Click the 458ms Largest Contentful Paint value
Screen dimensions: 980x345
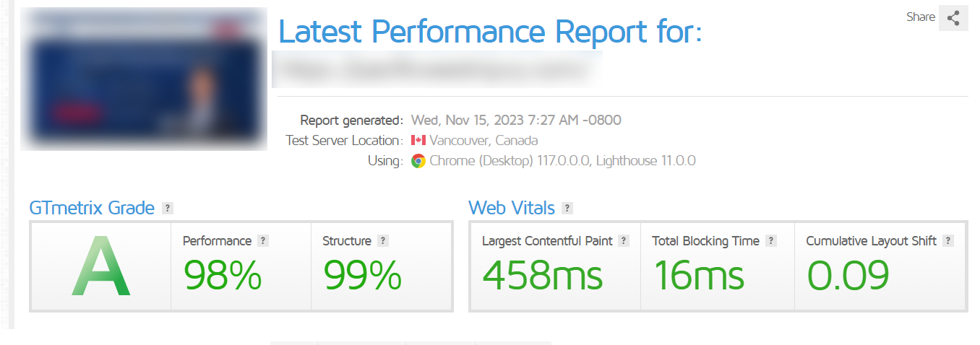(x=542, y=275)
